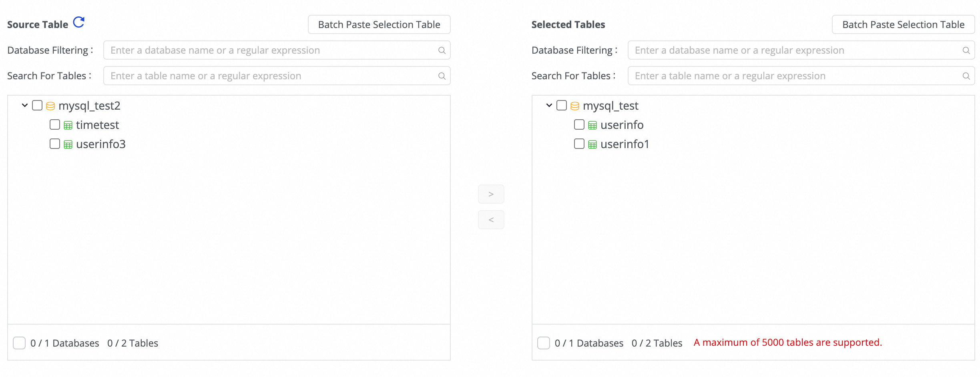Collapse the mysql_test database node
Viewport: 980px width, 377px height.
[x=549, y=106]
